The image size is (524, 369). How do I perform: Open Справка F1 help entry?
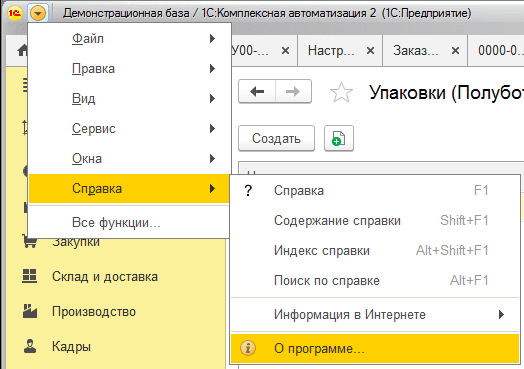pos(375,191)
